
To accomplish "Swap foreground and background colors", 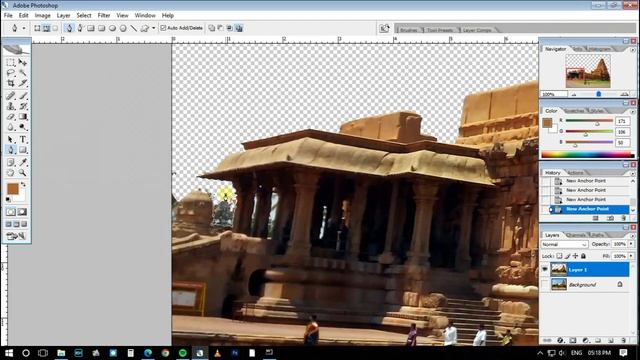I will (23, 185).
